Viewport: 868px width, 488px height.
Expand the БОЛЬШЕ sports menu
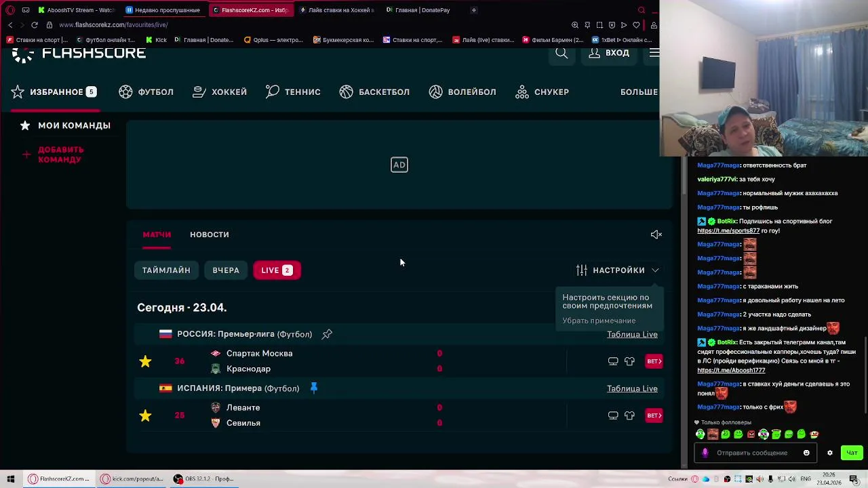(639, 91)
